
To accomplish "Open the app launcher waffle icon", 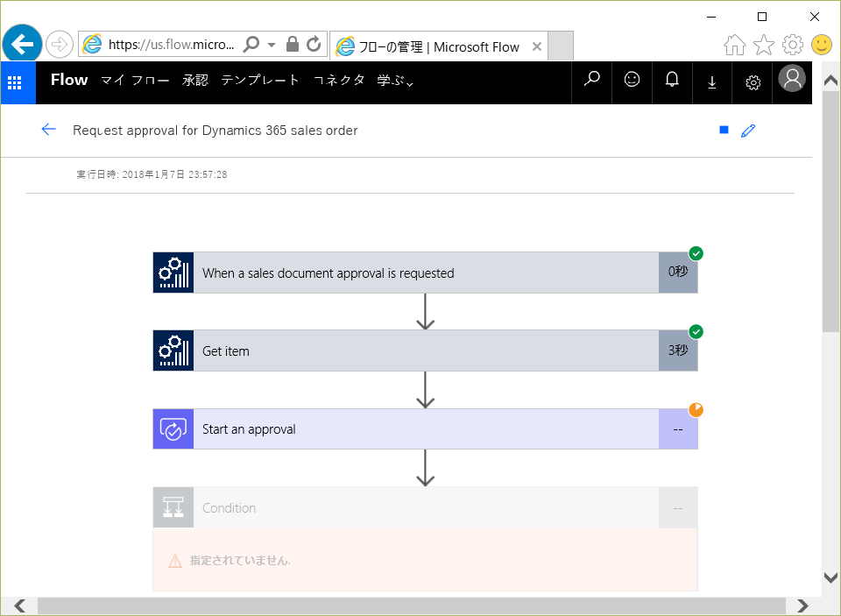I will point(15,82).
